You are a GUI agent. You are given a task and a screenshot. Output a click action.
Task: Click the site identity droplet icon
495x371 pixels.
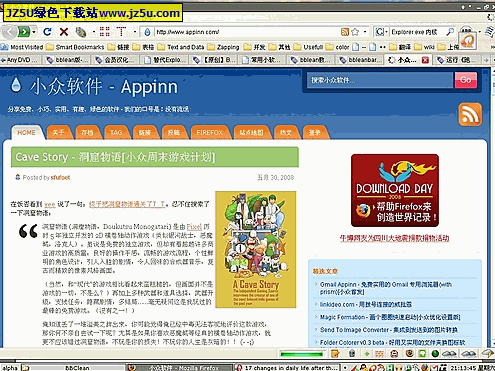click(x=147, y=32)
